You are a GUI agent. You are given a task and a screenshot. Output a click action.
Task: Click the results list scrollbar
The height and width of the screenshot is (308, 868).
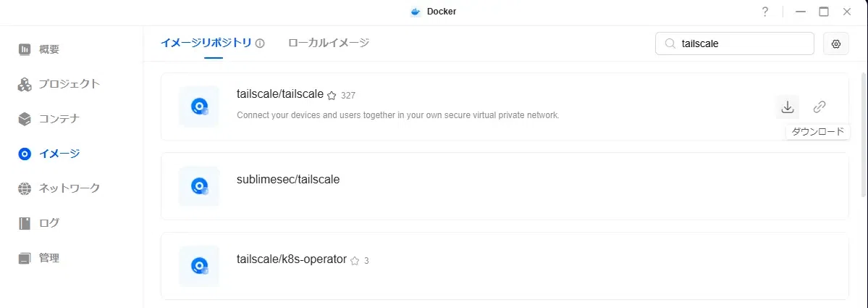864,136
